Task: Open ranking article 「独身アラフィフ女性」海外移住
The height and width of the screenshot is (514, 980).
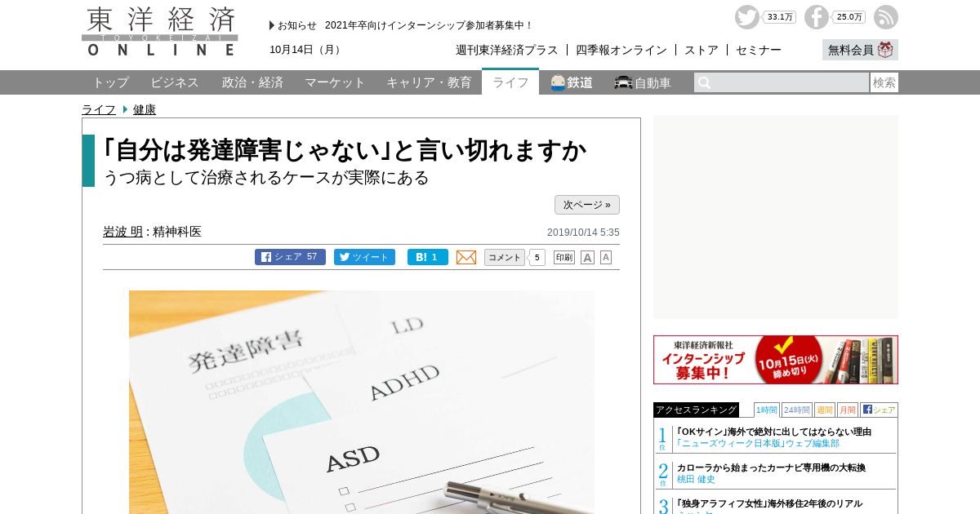Action: (x=769, y=503)
